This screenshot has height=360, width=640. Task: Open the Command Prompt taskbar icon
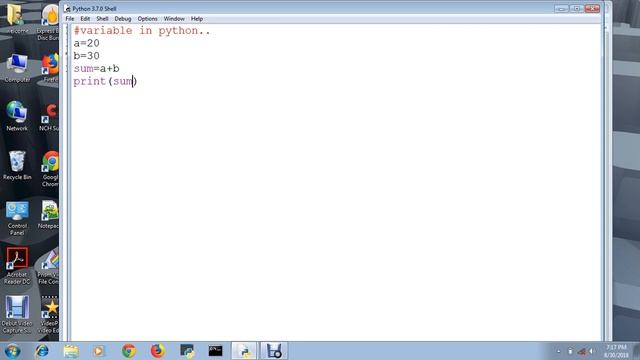pos(216,351)
